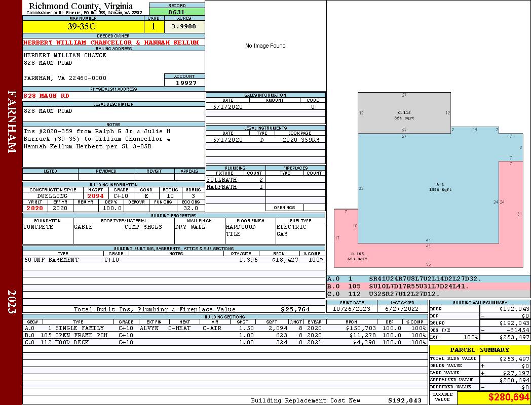Image resolution: width=532 pixels, height=405 pixels.
Task: Click the COMP SHGLS roof material
Action: [x=143, y=227]
